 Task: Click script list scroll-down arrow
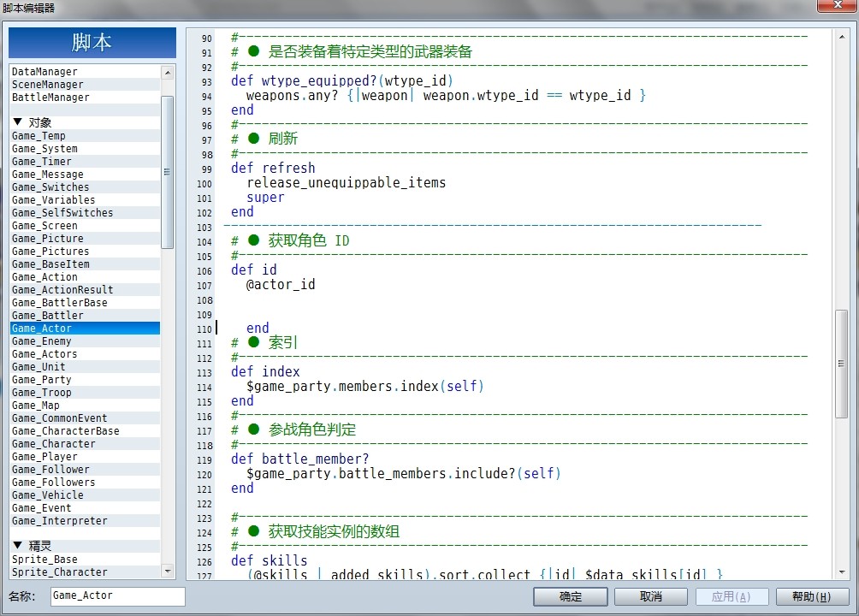pyautogui.click(x=168, y=571)
